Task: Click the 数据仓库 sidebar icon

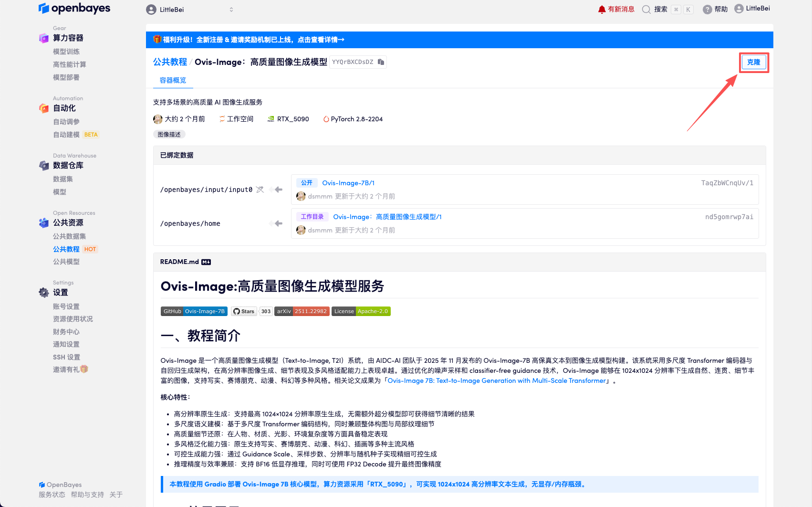Action: (x=44, y=166)
